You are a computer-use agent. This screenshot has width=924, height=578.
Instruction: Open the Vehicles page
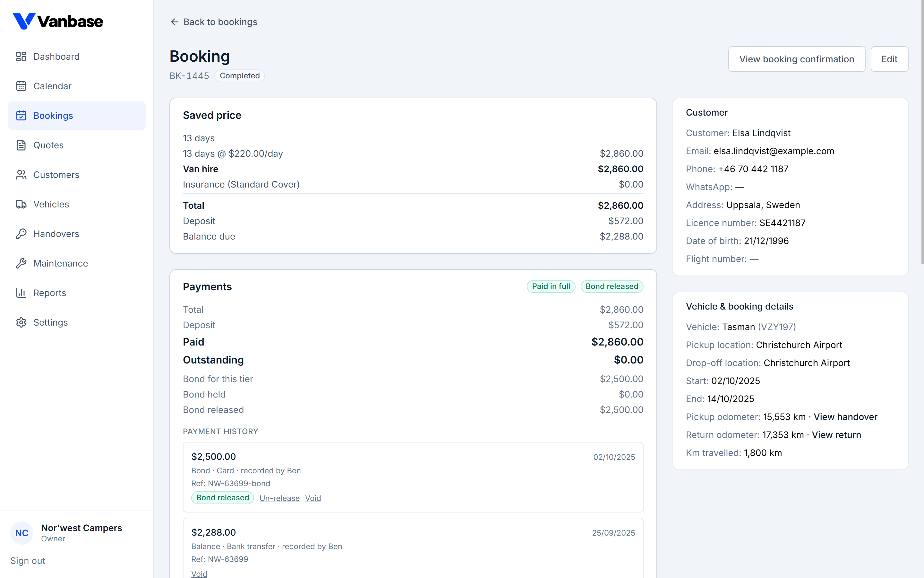(x=76, y=204)
